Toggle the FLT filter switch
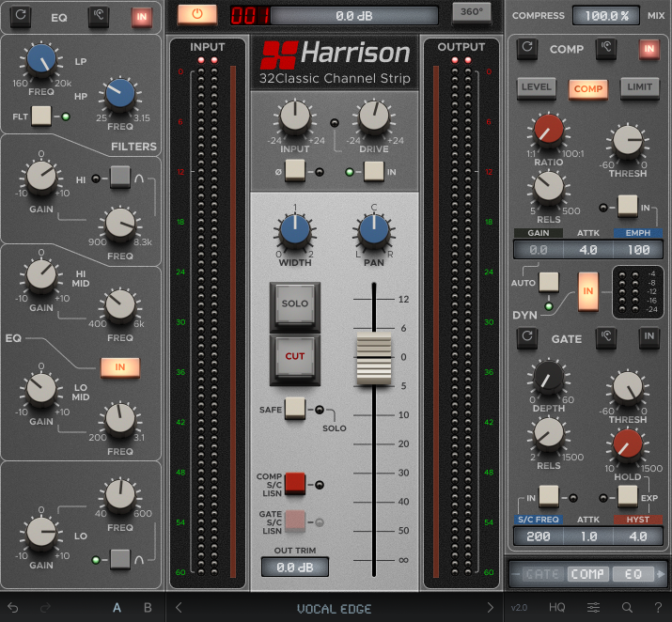The width and height of the screenshot is (672, 622). pyautogui.click(x=41, y=116)
